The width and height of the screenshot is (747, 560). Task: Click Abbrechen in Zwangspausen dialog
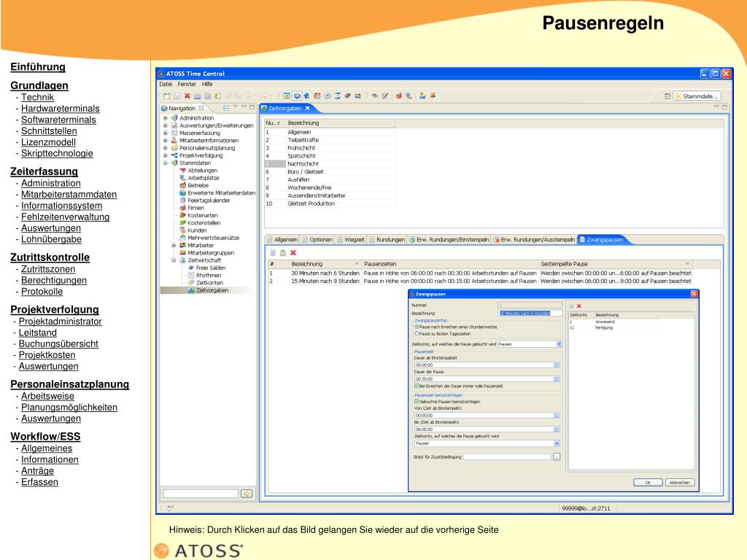(x=679, y=483)
